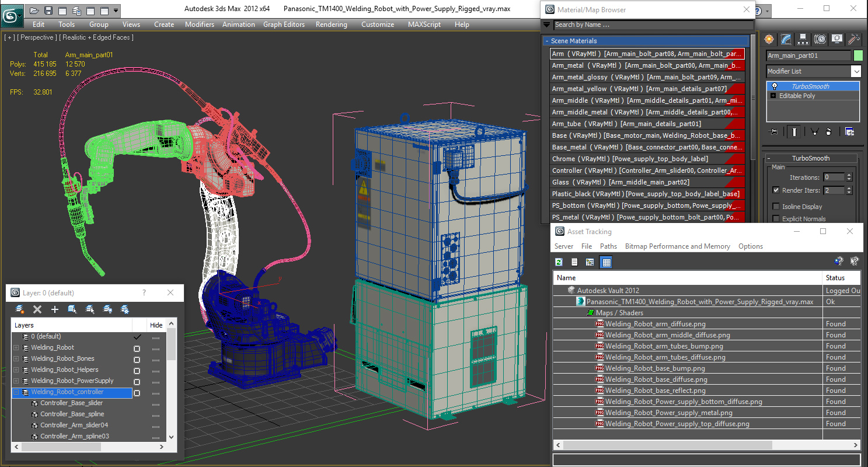The width and height of the screenshot is (868, 467).
Task: Click the Iterations value field
Action: click(834, 177)
